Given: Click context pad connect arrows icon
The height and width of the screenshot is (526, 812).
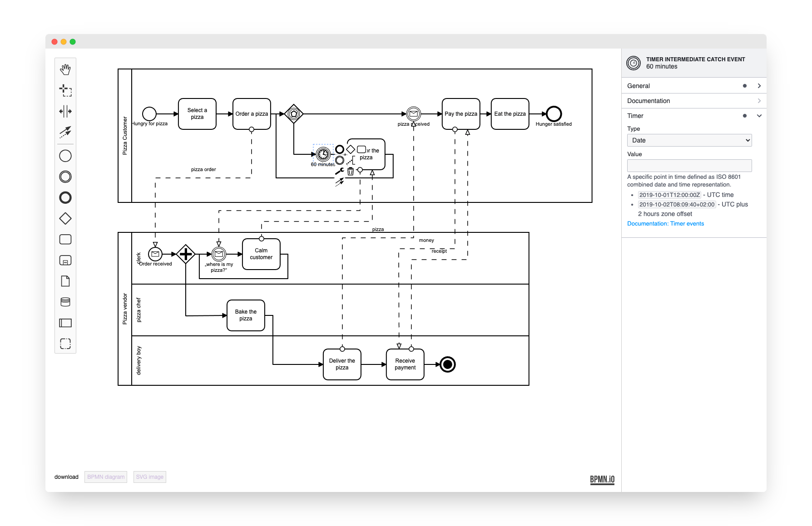Looking at the screenshot, I should pyautogui.click(x=340, y=182).
